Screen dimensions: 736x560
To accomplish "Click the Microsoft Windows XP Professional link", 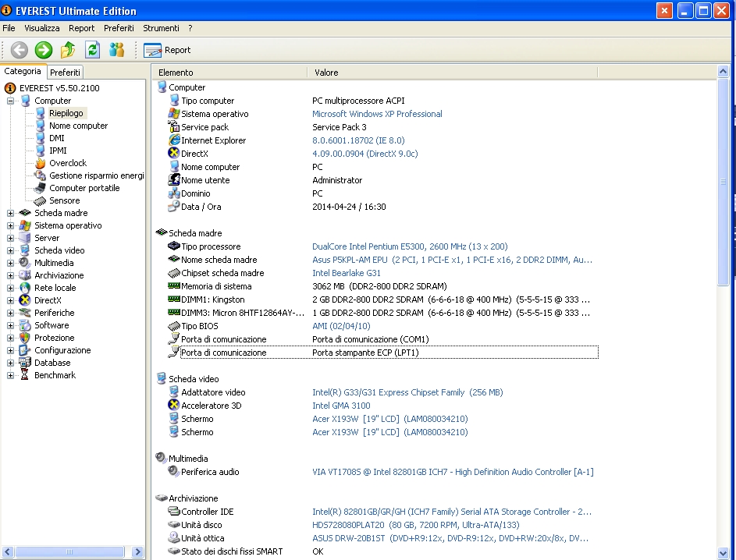I will (377, 114).
